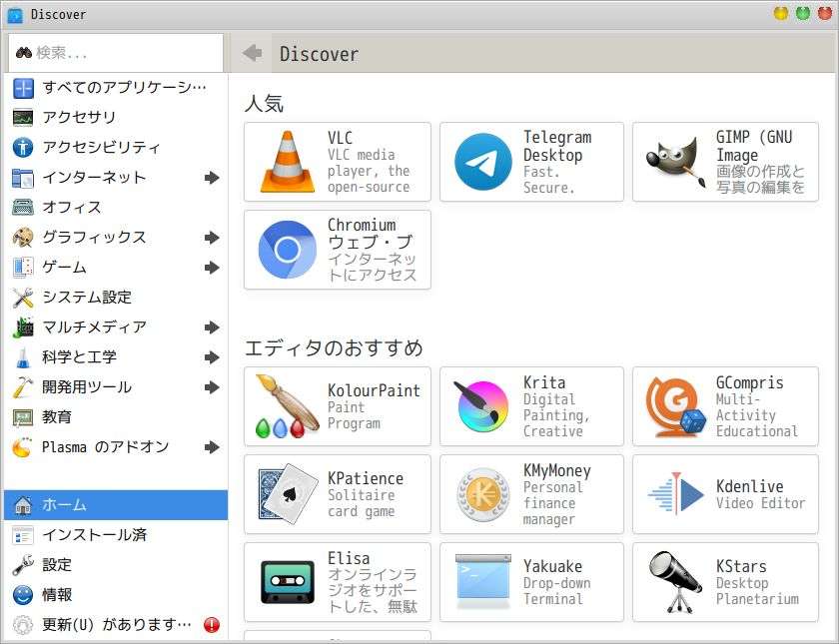Open the すべてのアプリケーション category
This screenshot has height=644, width=839.
point(116,88)
